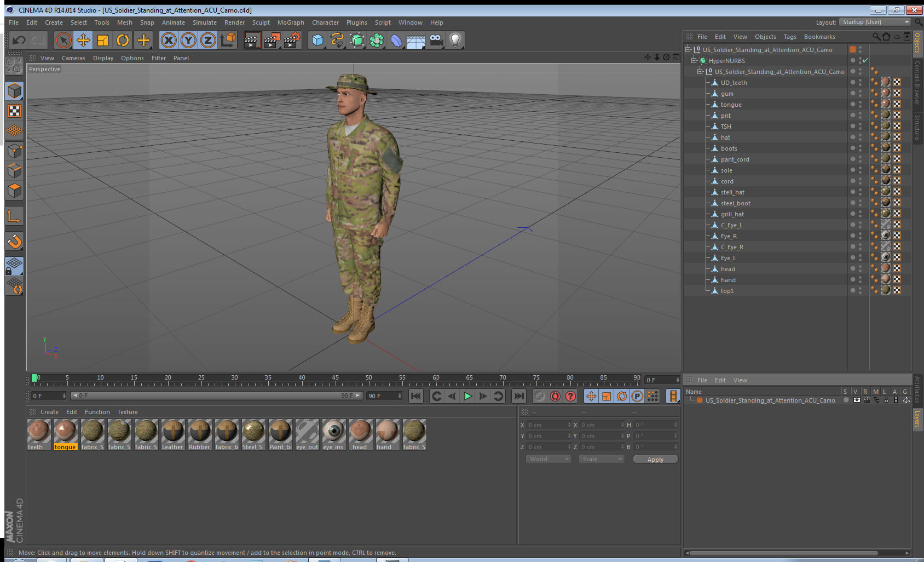This screenshot has width=924, height=562.
Task: Click frame 45 on timeline ruler
Action: click(x=335, y=377)
